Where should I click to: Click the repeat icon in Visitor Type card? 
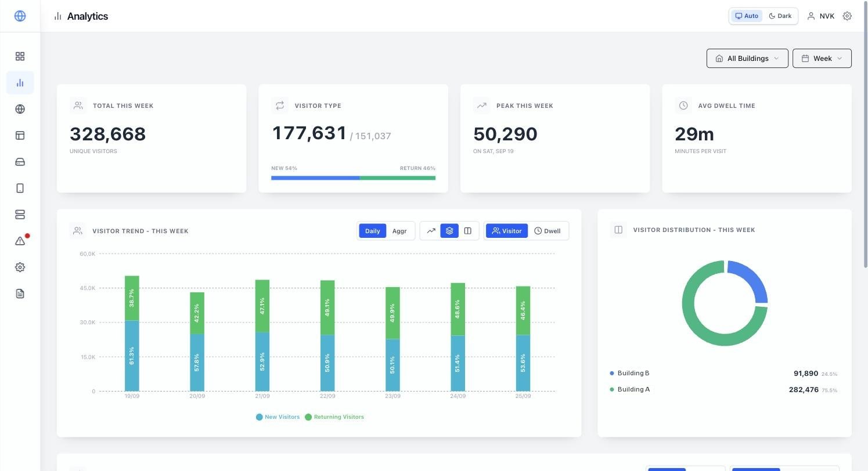(x=279, y=106)
